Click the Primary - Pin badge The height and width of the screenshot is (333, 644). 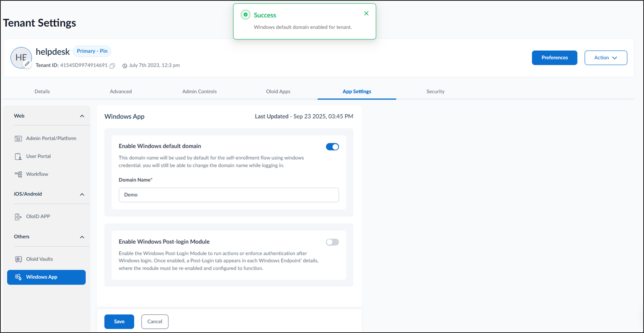pos(92,51)
